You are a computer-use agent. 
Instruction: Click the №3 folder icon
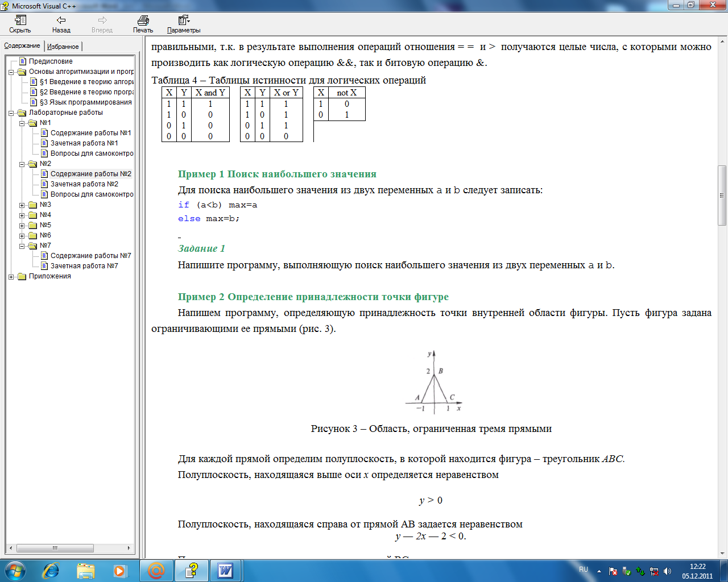(32, 205)
